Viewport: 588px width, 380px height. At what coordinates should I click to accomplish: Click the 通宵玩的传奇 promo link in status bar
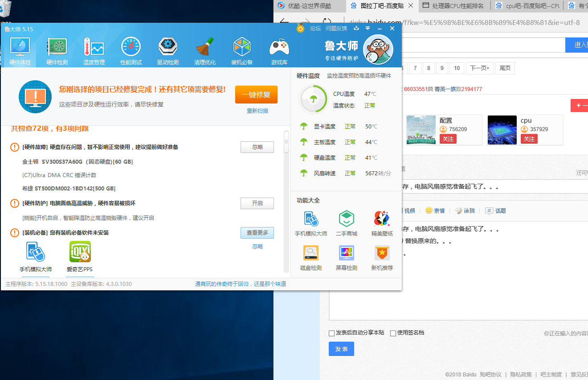(x=241, y=284)
